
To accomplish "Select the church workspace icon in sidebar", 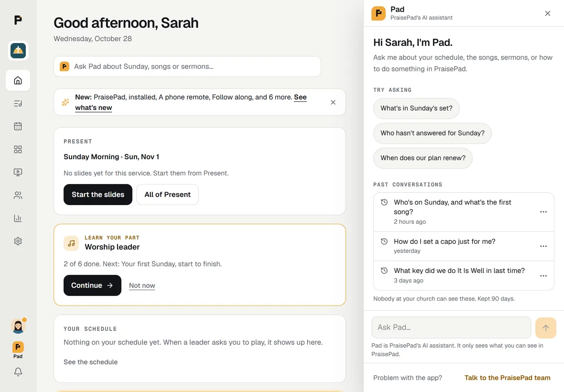I will [x=18, y=51].
